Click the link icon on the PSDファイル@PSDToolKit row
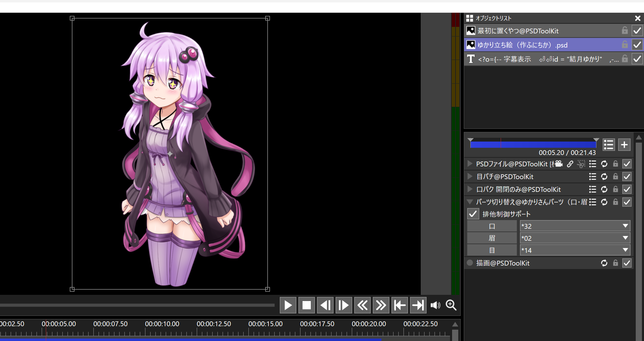Image resolution: width=644 pixels, height=341 pixels. click(x=570, y=164)
